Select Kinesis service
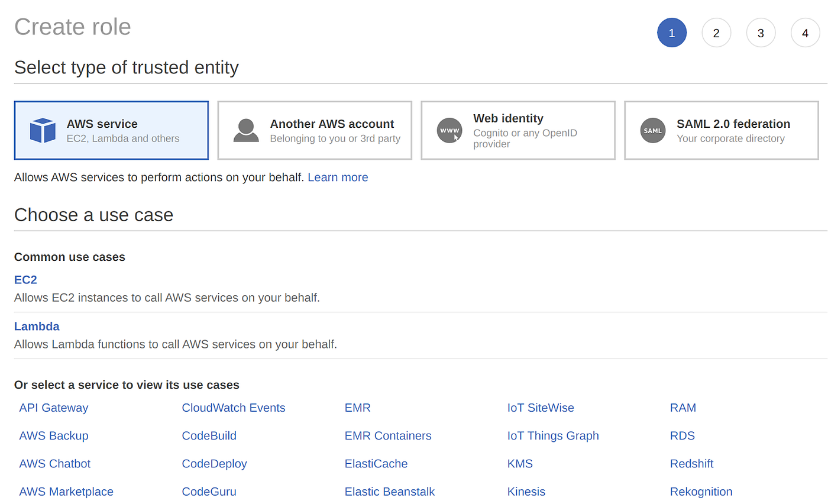This screenshot has width=828, height=504. (526, 492)
